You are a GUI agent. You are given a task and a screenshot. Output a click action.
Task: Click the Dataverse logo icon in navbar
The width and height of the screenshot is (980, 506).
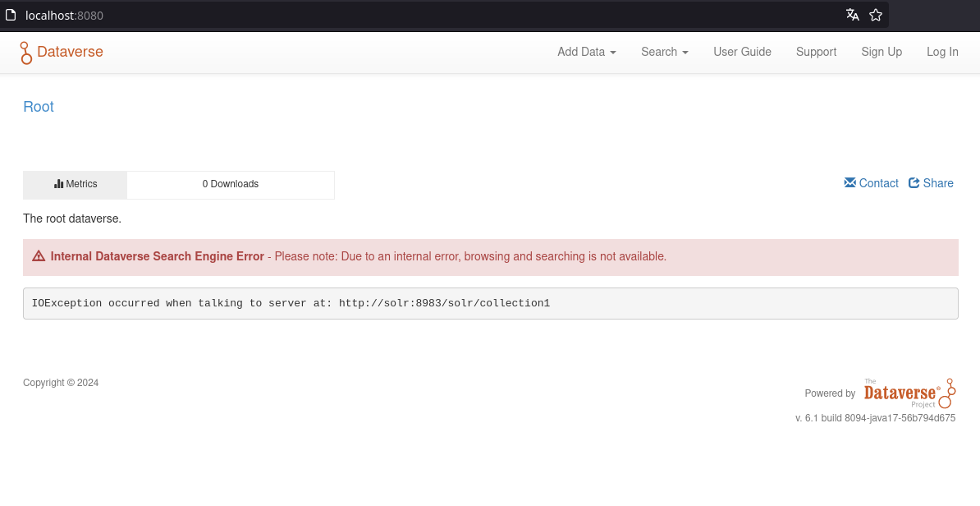click(x=26, y=53)
